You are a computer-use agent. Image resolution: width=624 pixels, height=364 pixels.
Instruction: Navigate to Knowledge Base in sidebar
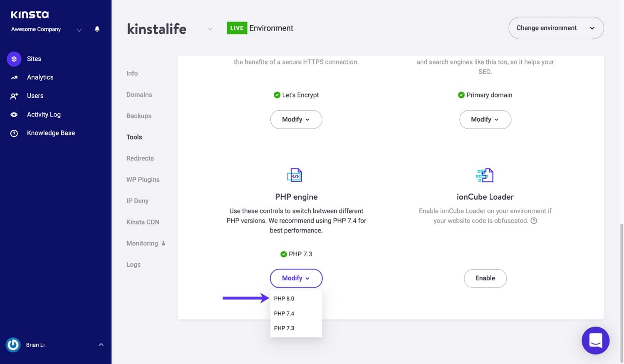pos(51,133)
